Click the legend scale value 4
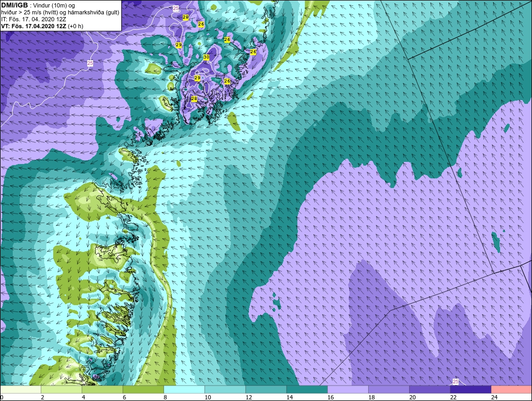The width and height of the screenshot is (532, 401). point(84,397)
